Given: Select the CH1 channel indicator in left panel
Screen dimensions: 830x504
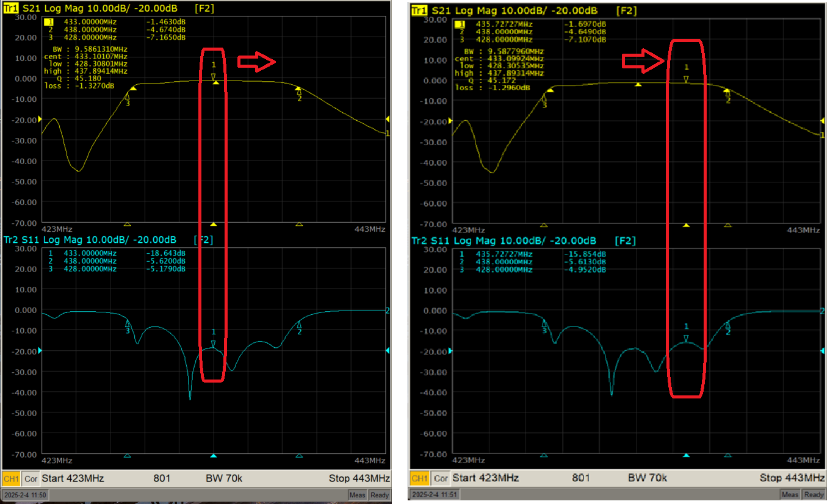Looking at the screenshot, I should coord(12,478).
